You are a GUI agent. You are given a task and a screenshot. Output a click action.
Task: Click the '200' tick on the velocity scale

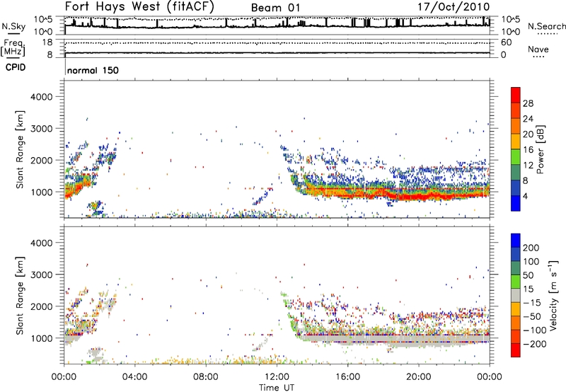click(x=531, y=248)
